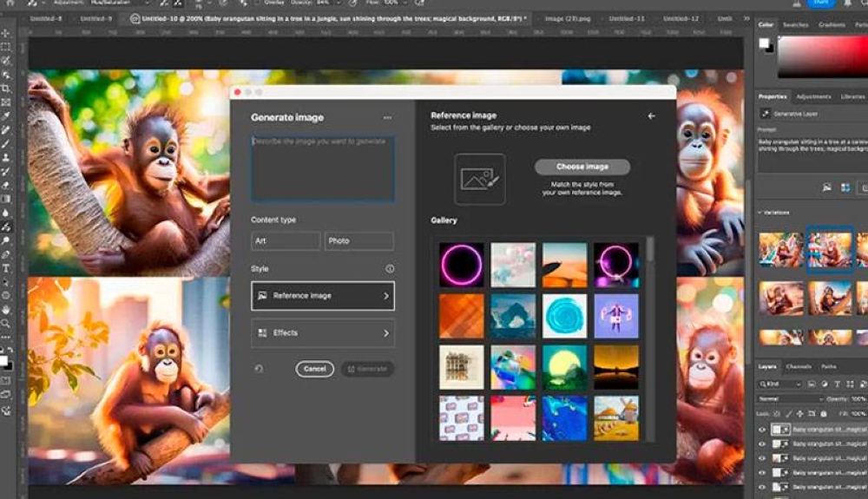Click the Gallery scrollbar
The image size is (868, 499).
coord(650,249)
